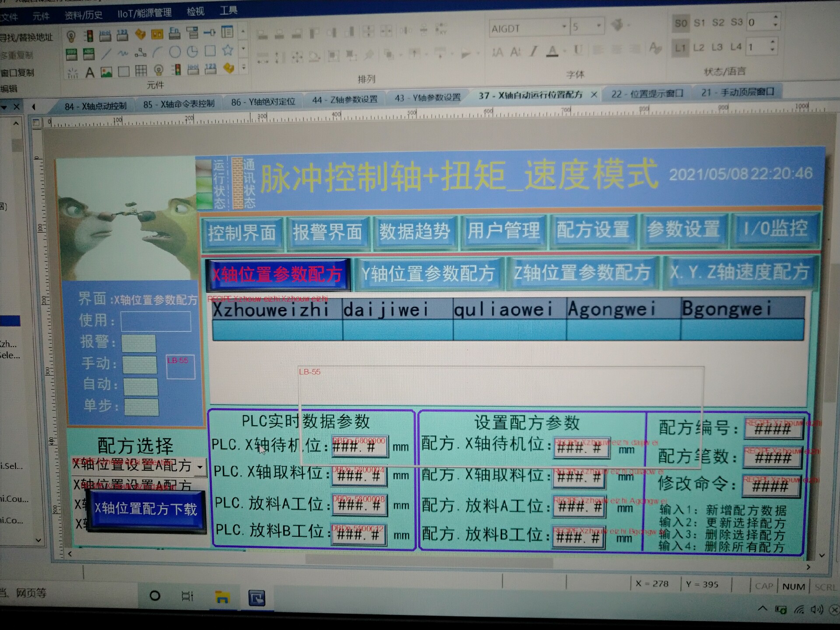Expand the 配方选择 recipe dropdown
The width and height of the screenshot is (840, 630).
tap(200, 466)
